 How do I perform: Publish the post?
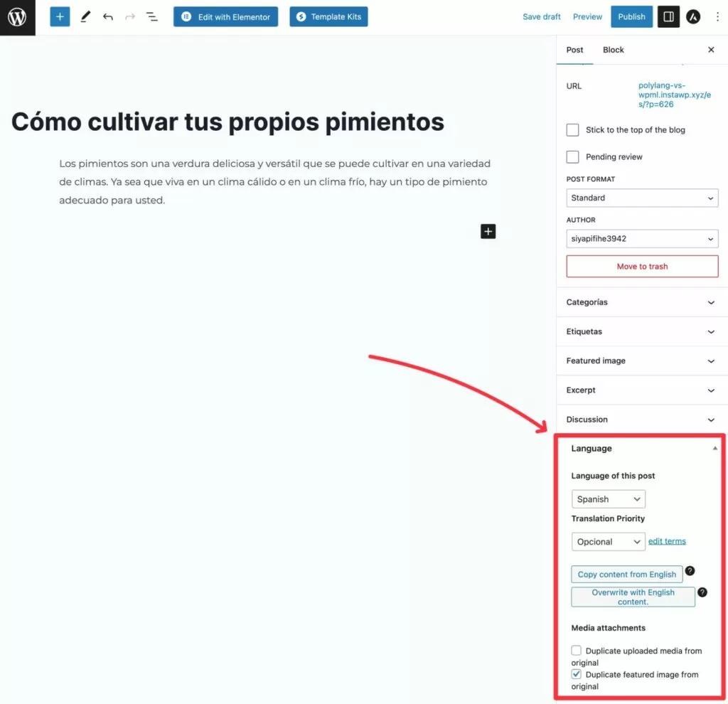[x=631, y=17]
